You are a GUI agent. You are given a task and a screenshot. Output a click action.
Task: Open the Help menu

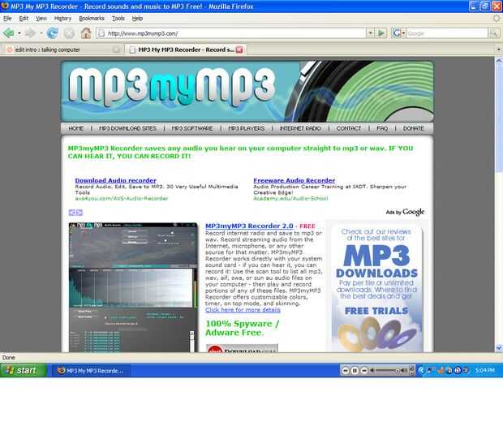[137, 19]
